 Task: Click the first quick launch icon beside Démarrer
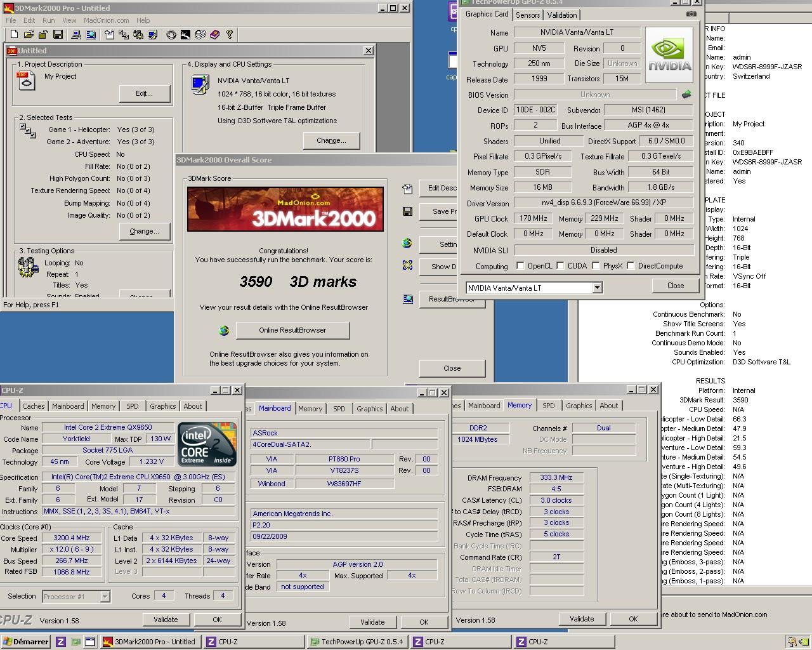[x=60, y=642]
